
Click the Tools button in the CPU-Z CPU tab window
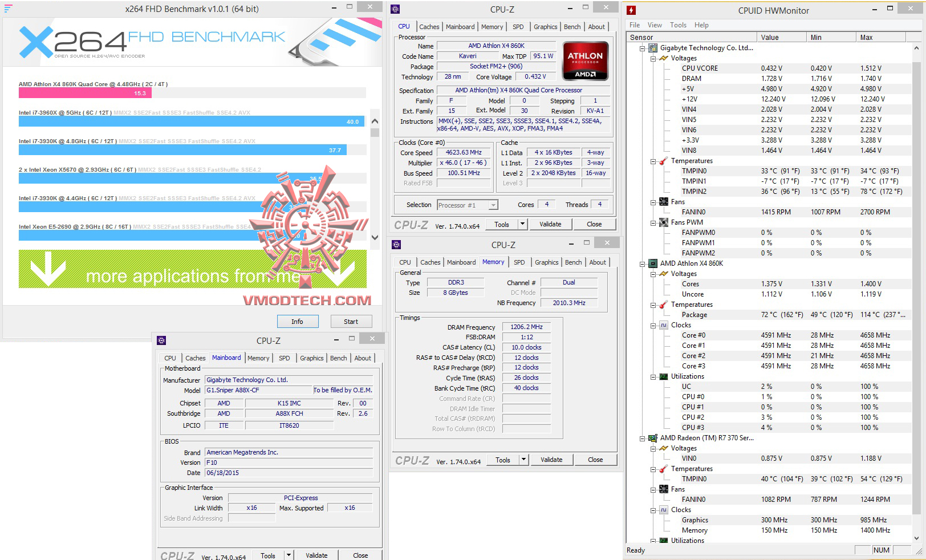pos(502,224)
